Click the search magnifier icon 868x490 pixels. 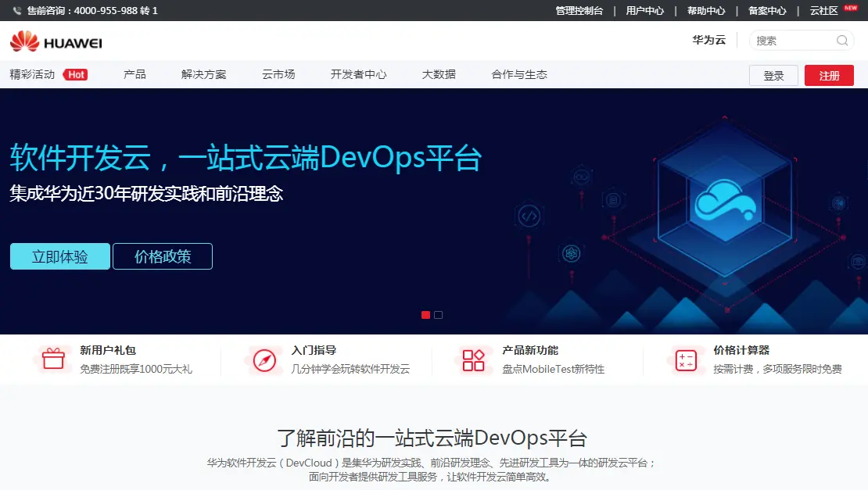(842, 41)
